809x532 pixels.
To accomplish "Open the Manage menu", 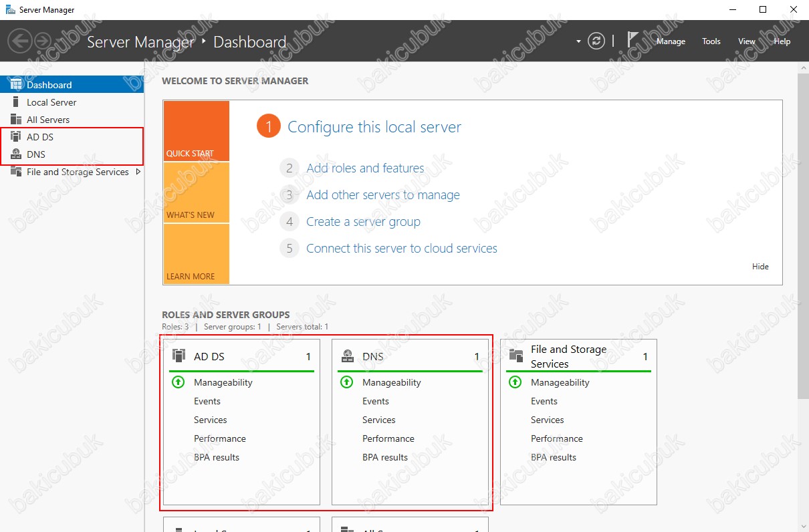I will click(671, 41).
